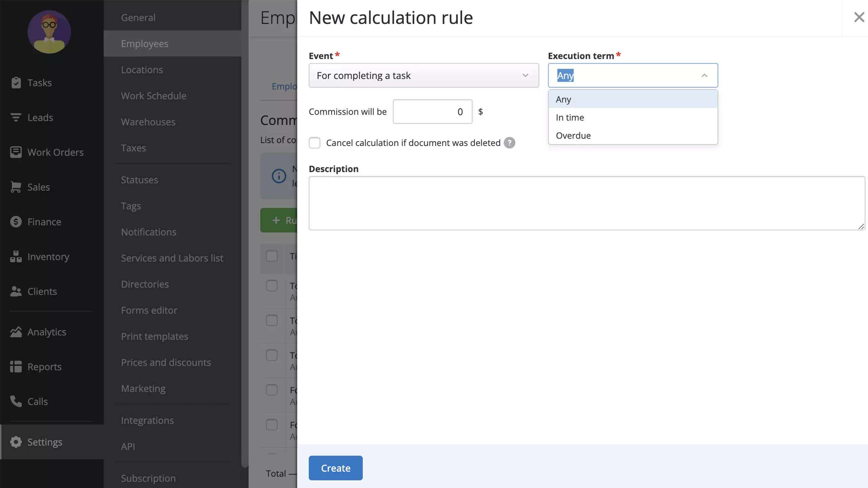This screenshot has height=488, width=868.
Task: Check Cancel calculation if document was deleted
Action: [x=315, y=143]
